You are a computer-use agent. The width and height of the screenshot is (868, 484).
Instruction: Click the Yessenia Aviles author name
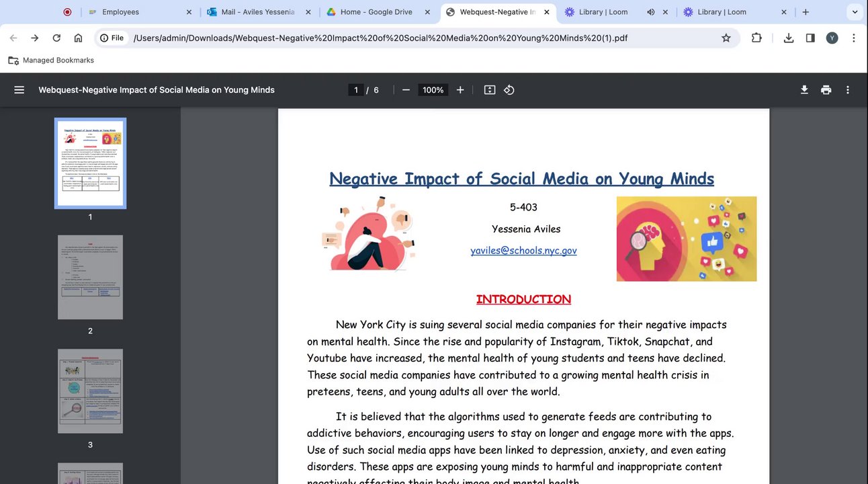click(x=526, y=229)
